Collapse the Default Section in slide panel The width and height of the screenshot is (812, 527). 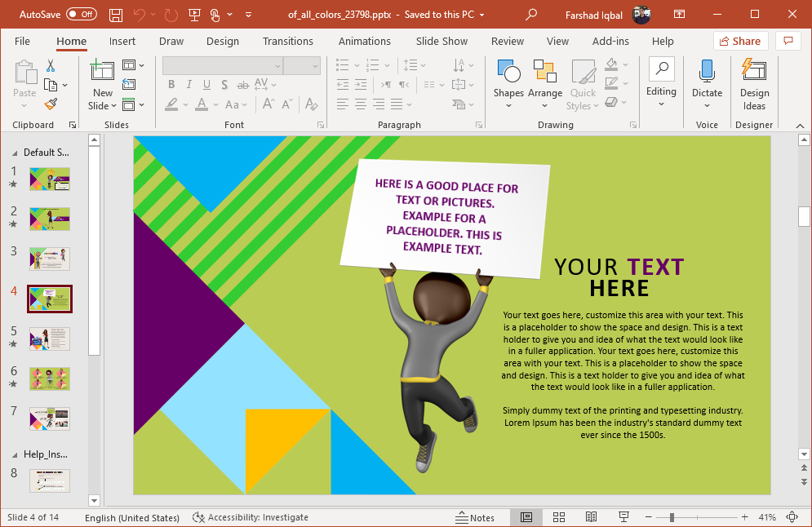point(15,152)
